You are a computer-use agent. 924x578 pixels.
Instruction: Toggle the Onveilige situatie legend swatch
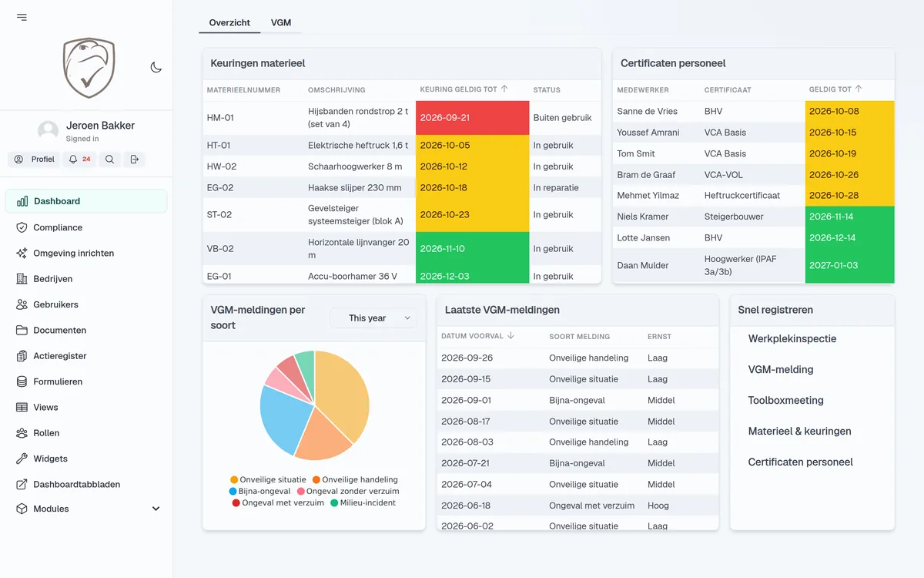234,479
